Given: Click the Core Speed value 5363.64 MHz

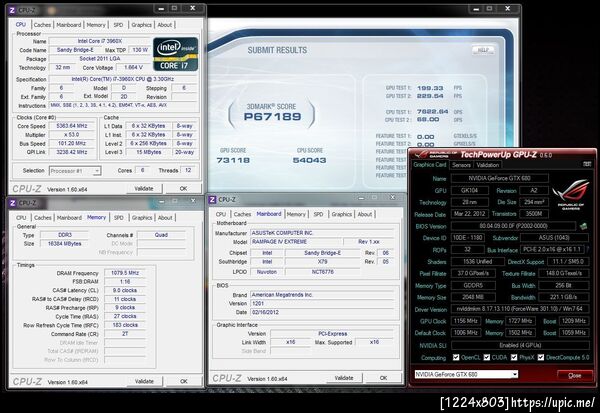Looking at the screenshot, I should point(72,126).
